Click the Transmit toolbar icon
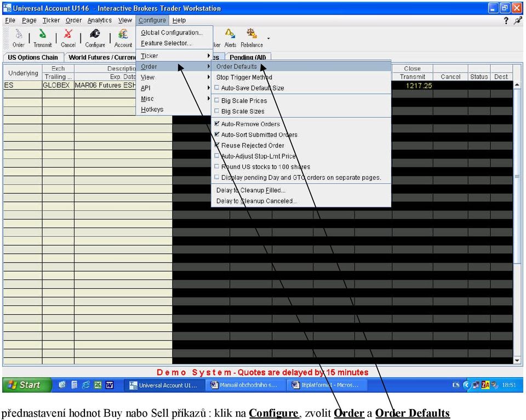Viewport: 526px width, 420px height. tap(43, 38)
